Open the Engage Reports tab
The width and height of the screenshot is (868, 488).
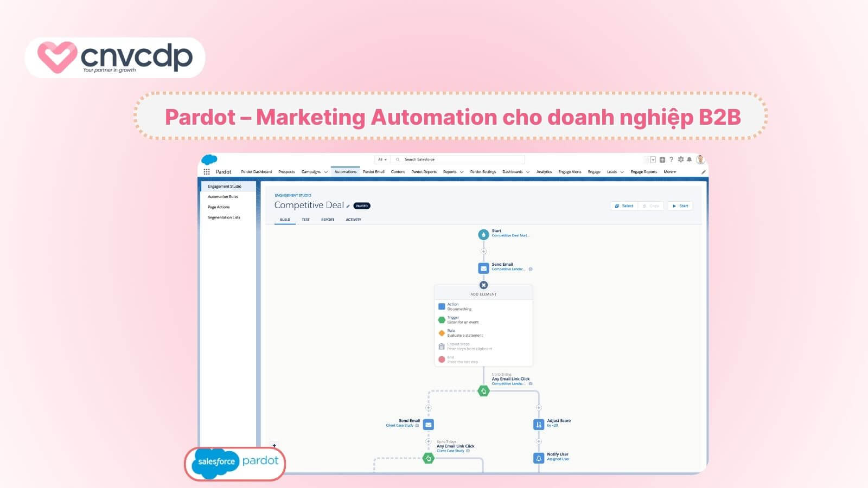tap(643, 172)
